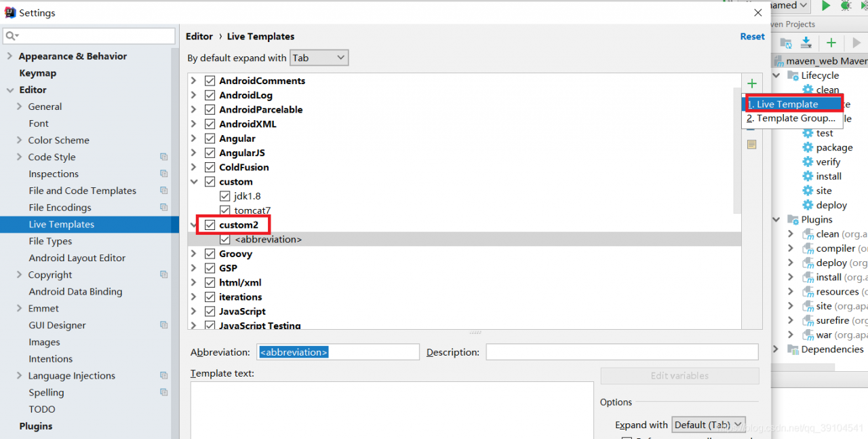The image size is (868, 439).
Task: Click gear icon beside 'deploy' lifecycle goal
Action: [x=808, y=205]
